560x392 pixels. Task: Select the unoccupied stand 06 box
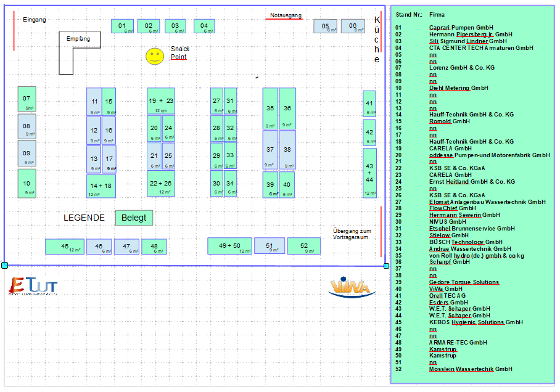pyautogui.click(x=353, y=26)
